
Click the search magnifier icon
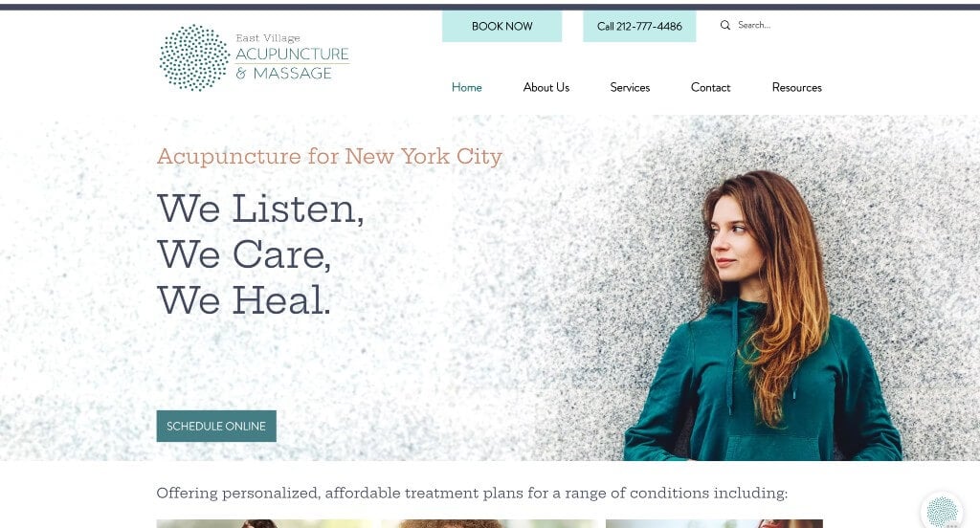[x=725, y=25]
